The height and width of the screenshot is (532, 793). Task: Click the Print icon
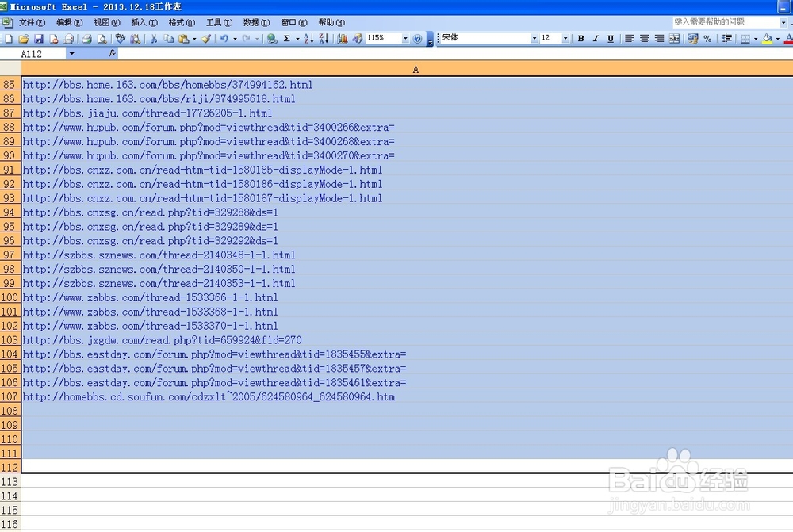pyautogui.click(x=86, y=38)
